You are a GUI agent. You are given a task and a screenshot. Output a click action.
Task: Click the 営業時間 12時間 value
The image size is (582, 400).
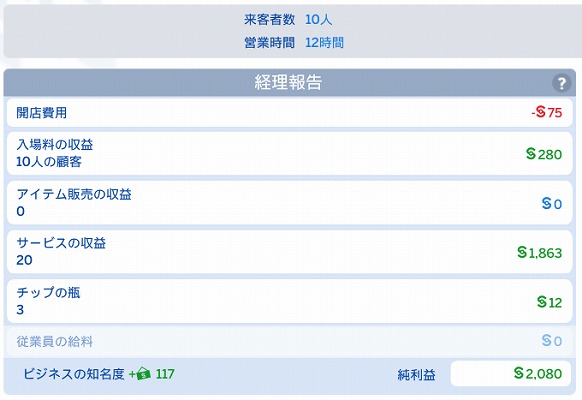click(x=324, y=43)
